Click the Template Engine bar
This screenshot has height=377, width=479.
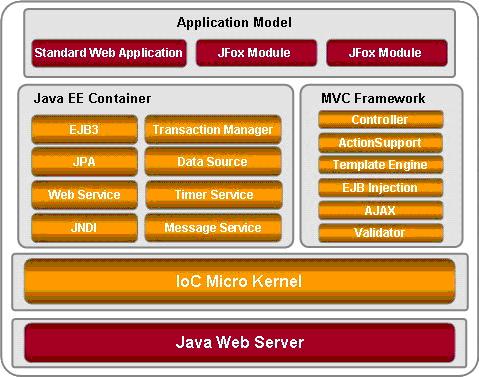point(381,165)
